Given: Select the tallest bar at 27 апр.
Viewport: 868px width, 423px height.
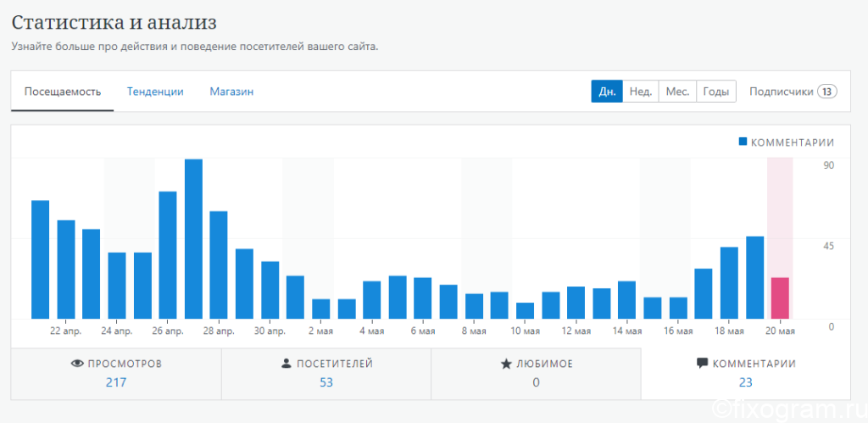Looking at the screenshot, I should click(193, 239).
